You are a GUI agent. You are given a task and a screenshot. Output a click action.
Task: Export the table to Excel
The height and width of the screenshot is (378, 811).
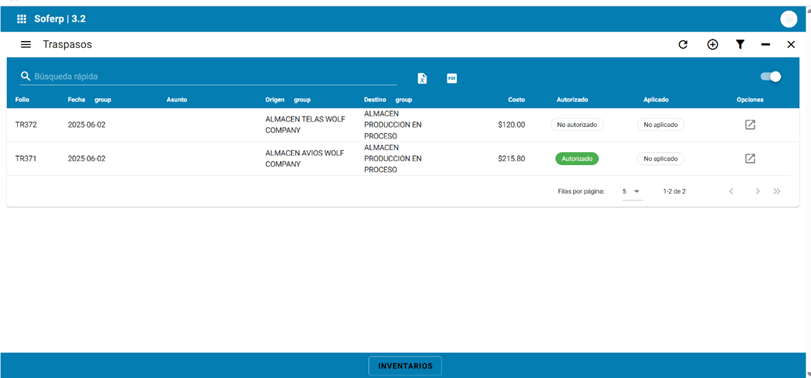pyautogui.click(x=423, y=79)
